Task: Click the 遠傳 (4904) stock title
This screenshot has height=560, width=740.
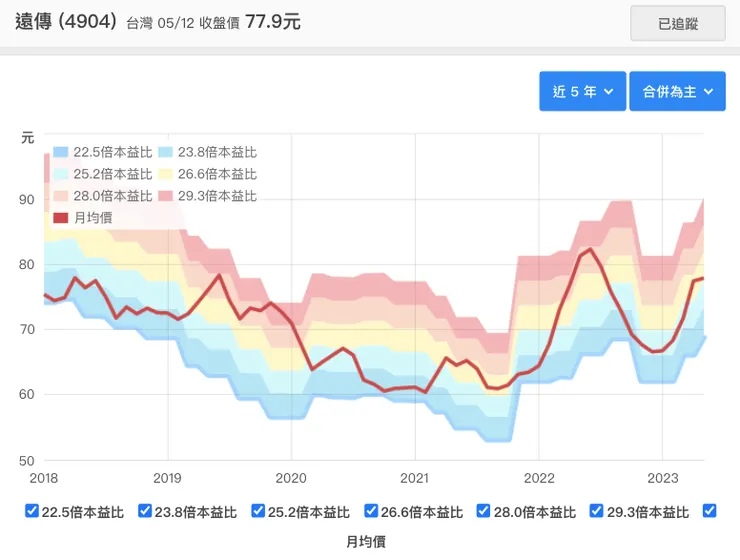Action: click(x=66, y=22)
